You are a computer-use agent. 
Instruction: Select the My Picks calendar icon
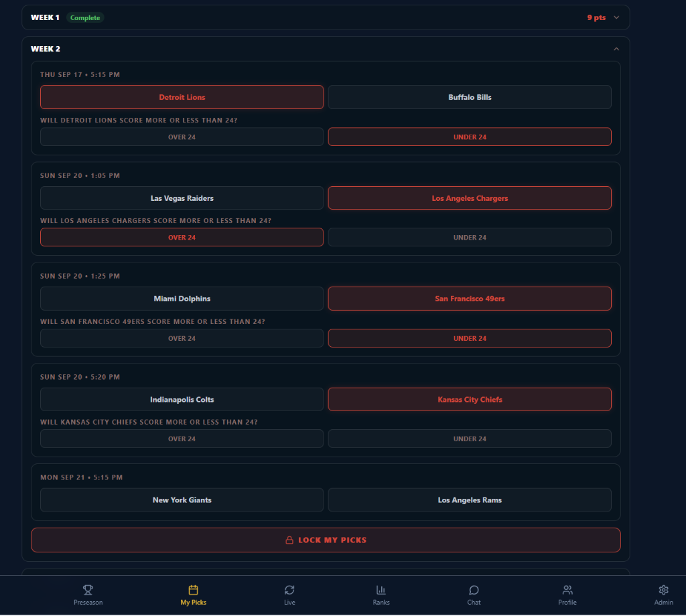pyautogui.click(x=193, y=590)
